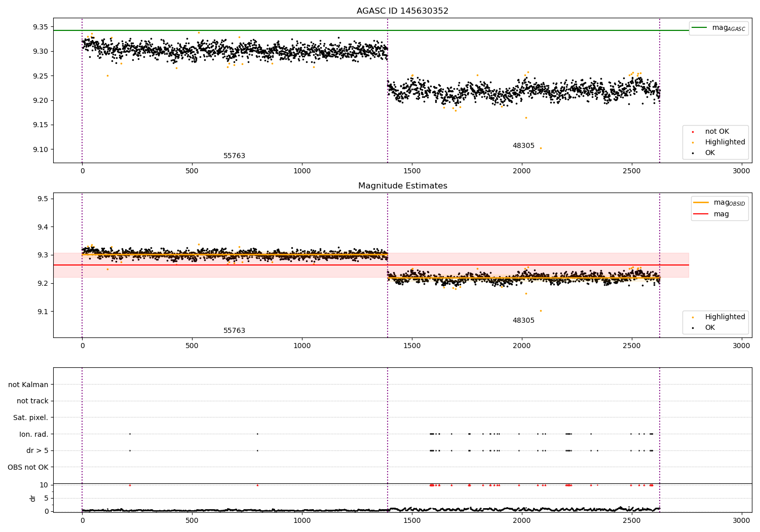
Task: Click the 9.15 y-axis tick label
Action: pos(41,125)
